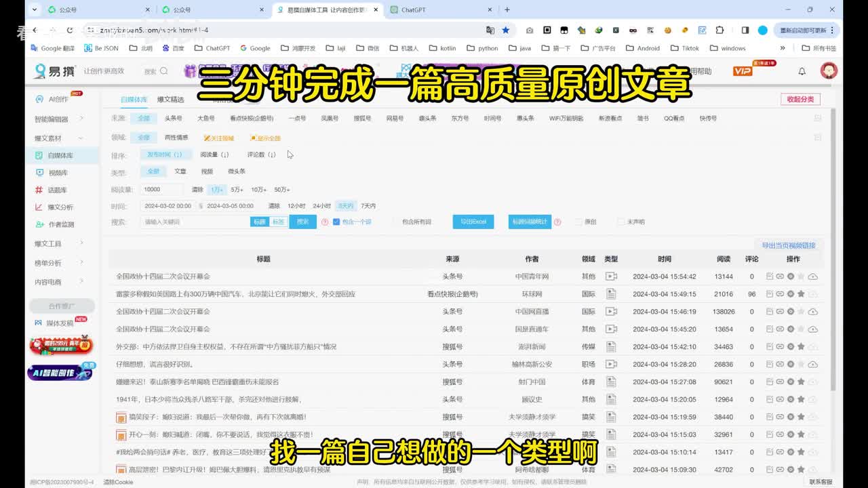Click the magnifier icon beside 易撰 logo
The height and width of the screenshot is (488, 868).
(x=164, y=72)
